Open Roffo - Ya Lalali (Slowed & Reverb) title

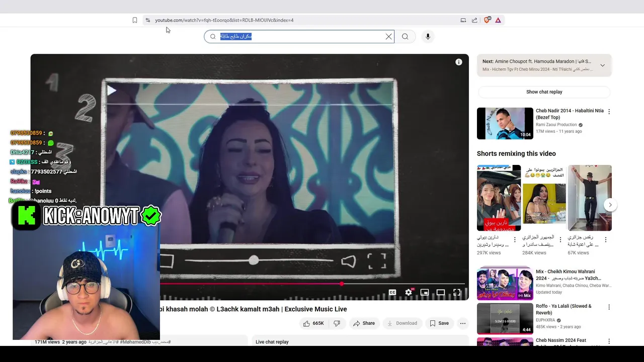point(563,309)
